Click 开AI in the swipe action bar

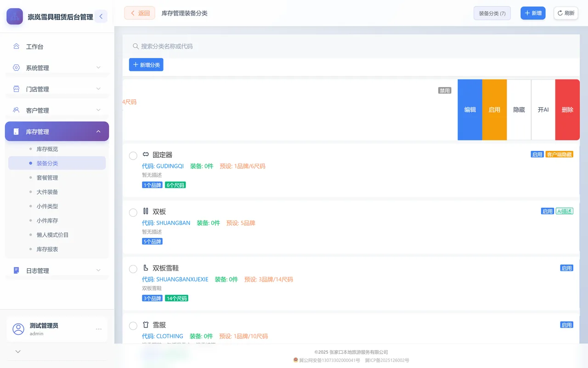(543, 110)
